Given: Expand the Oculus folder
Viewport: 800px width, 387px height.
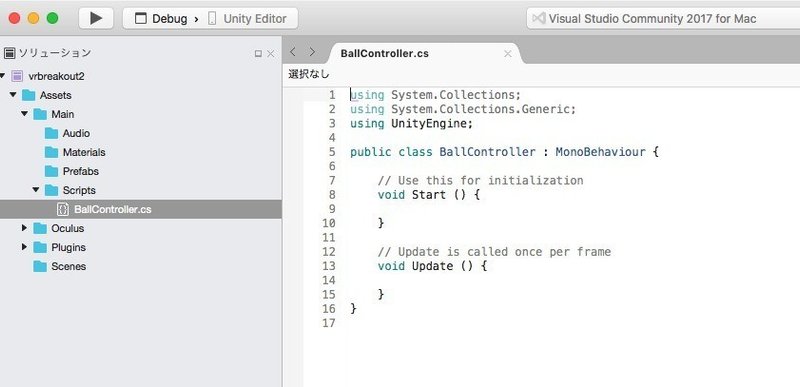Looking at the screenshot, I should click(x=24, y=228).
